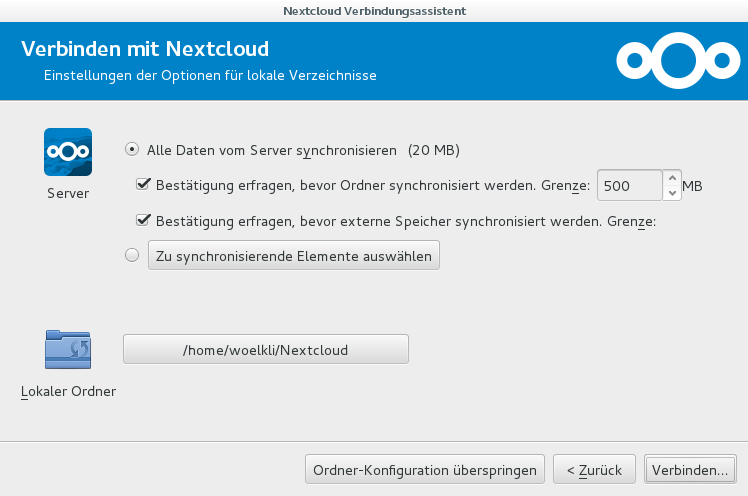Click the Nextcloud Server icon

coord(68,152)
